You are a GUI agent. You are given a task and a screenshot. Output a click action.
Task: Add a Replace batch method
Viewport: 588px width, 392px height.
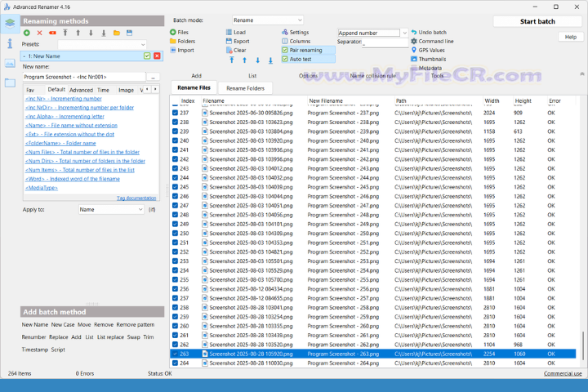click(59, 336)
